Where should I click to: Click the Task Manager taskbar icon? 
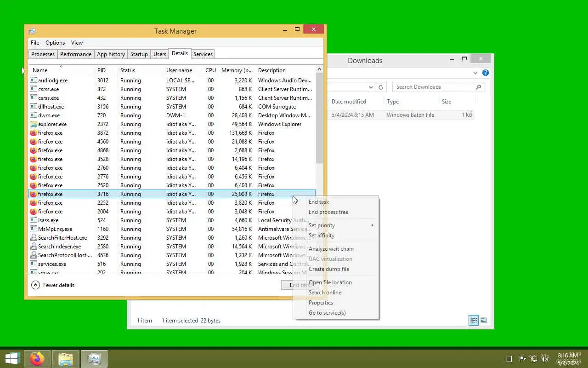94,358
